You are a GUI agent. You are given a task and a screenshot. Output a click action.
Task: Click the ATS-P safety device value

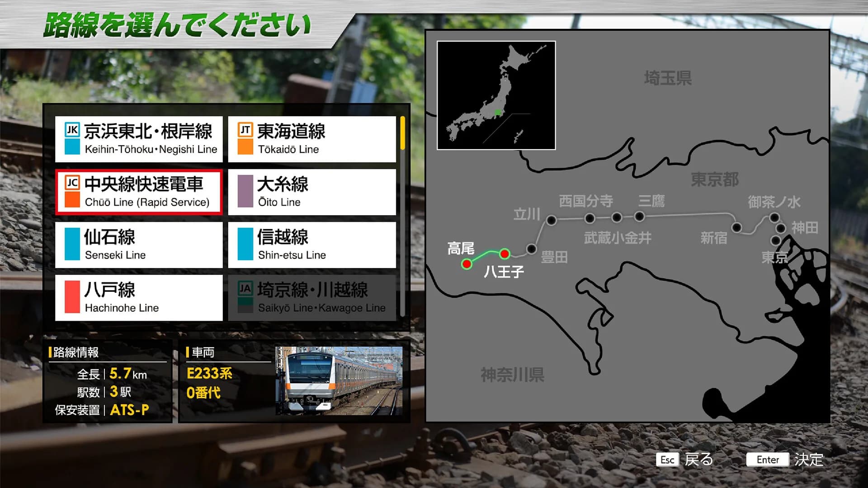pyautogui.click(x=129, y=410)
